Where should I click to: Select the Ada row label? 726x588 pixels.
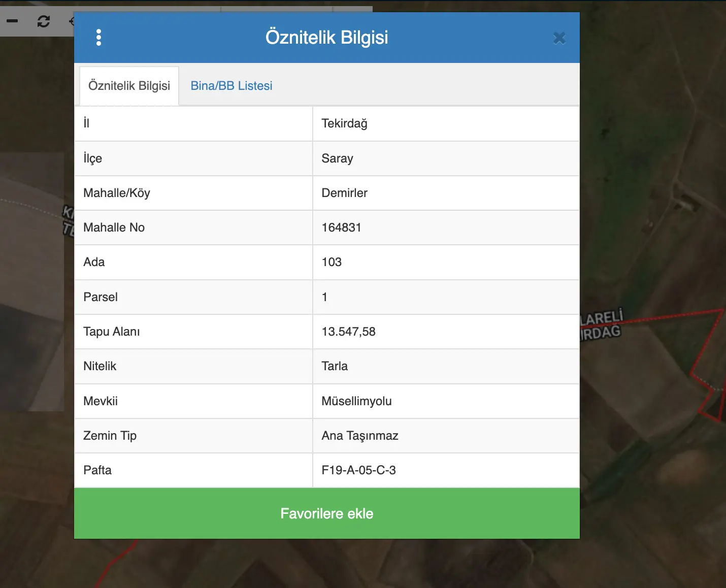pyautogui.click(x=94, y=262)
